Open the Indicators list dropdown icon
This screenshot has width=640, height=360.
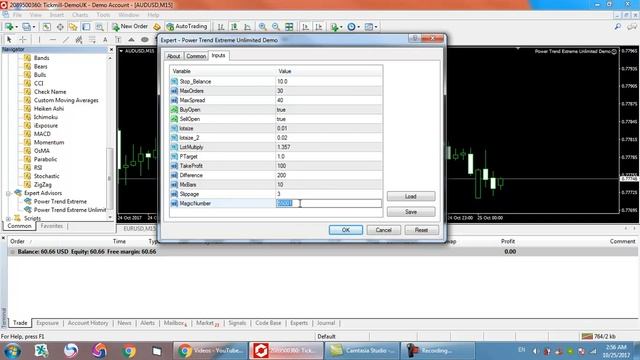click(336, 27)
